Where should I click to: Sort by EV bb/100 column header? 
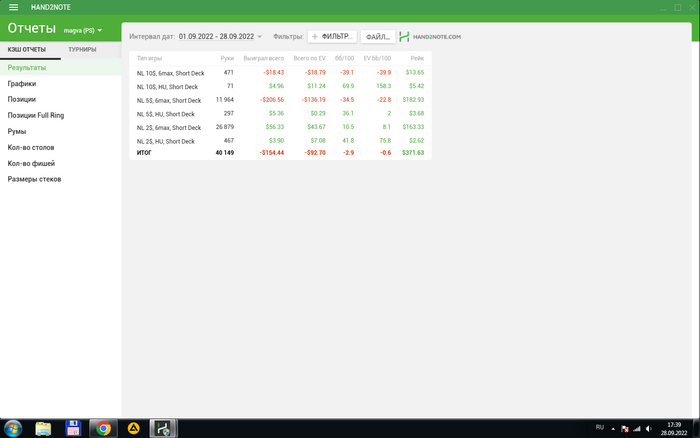pyautogui.click(x=377, y=58)
